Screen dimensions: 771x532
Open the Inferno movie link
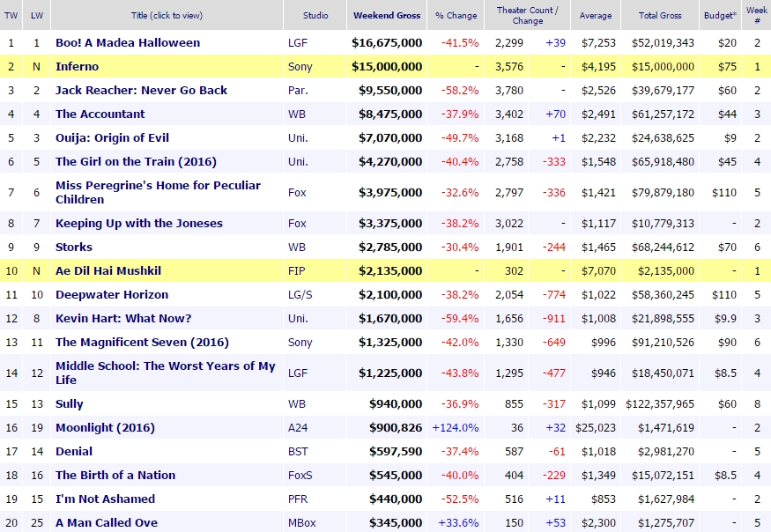pos(77,66)
